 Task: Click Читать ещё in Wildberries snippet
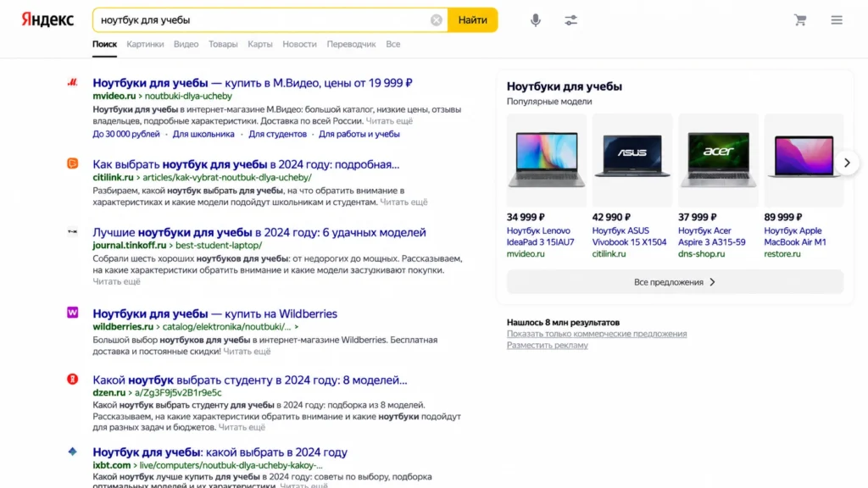(x=247, y=352)
